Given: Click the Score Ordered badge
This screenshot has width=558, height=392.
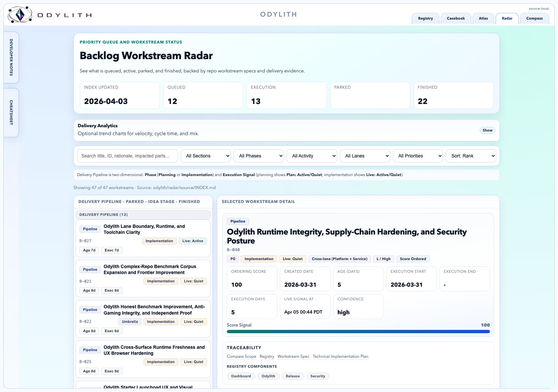Looking at the screenshot, I should pyautogui.click(x=413, y=259).
